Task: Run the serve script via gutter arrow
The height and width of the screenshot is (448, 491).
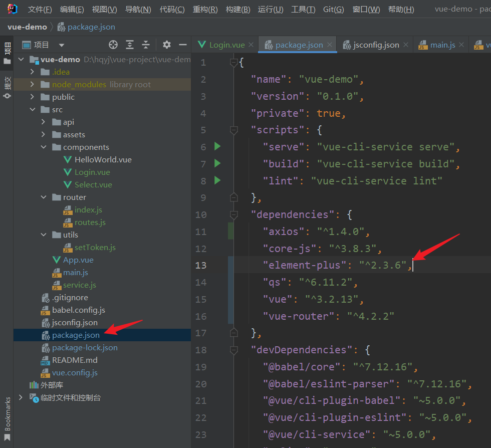Action: coord(217,146)
